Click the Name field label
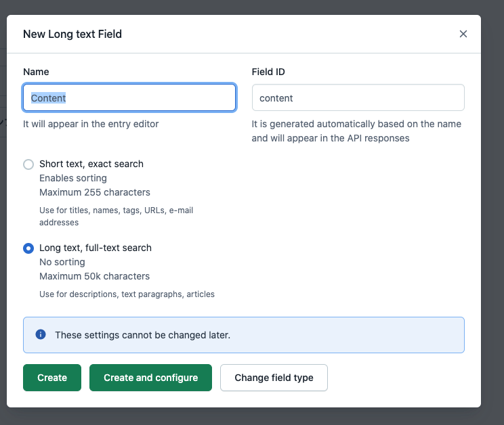Screen dimensions: 504x425 click(36, 72)
